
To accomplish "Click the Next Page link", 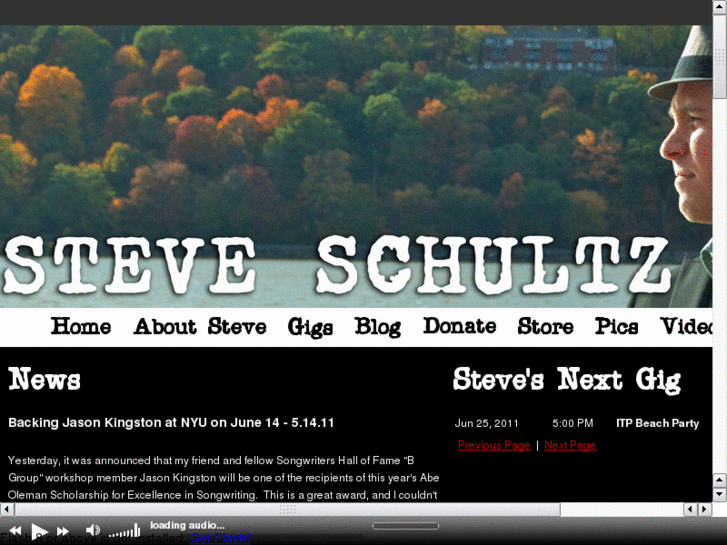I will click(x=570, y=445).
